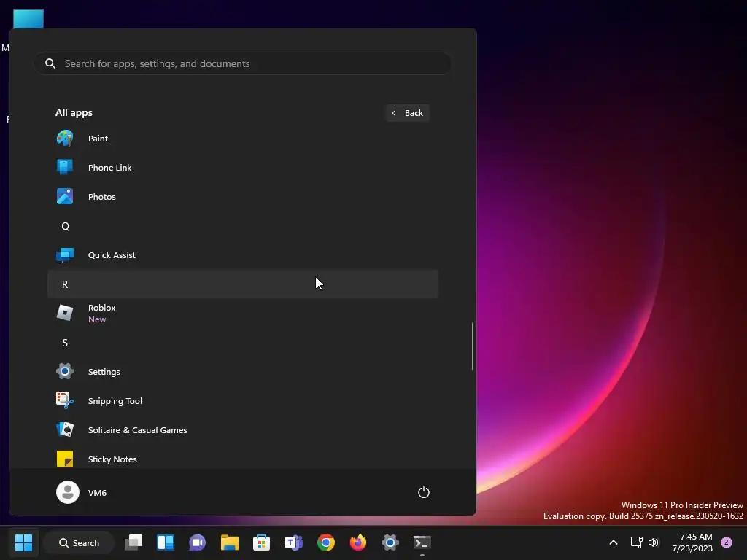
Task: Open the notification bell with badge 2
Action: (727, 542)
